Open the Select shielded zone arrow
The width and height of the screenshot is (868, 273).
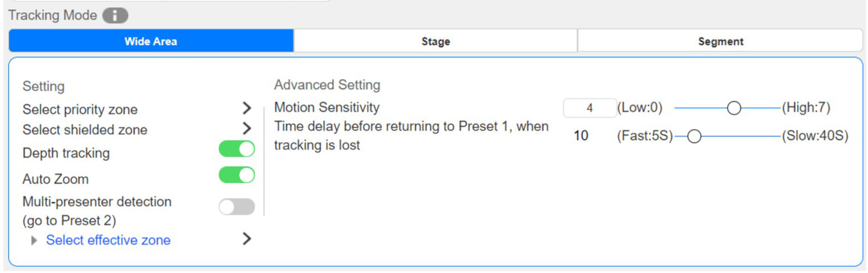tap(247, 129)
